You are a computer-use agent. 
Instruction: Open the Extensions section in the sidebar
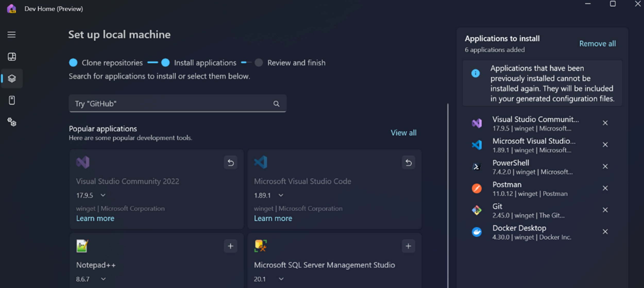coord(12,100)
